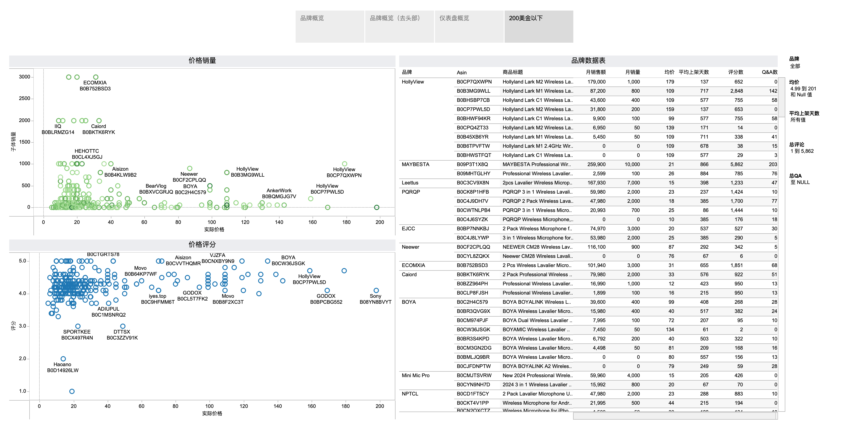
Task: Click the 商品标题 column header
Action: 513,72
